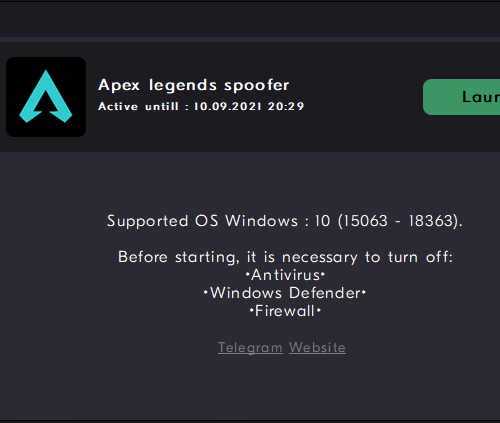Click the Supported OS Windows line

click(285, 221)
